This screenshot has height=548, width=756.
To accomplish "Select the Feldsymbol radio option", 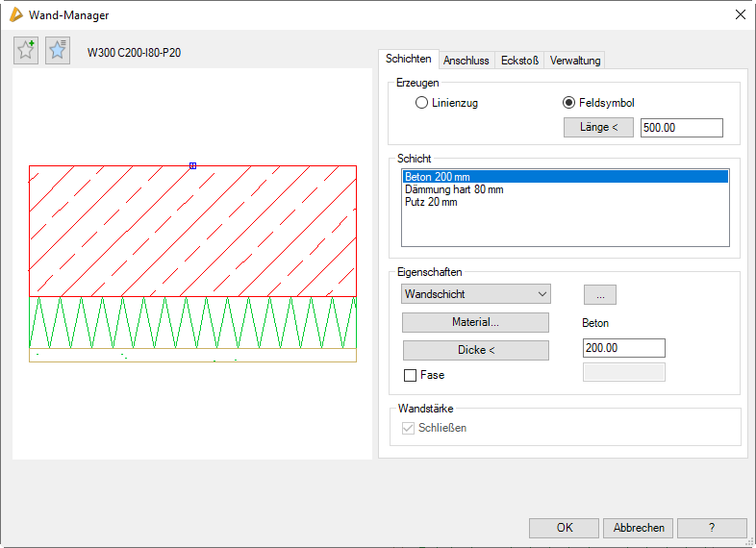I will click(x=568, y=103).
